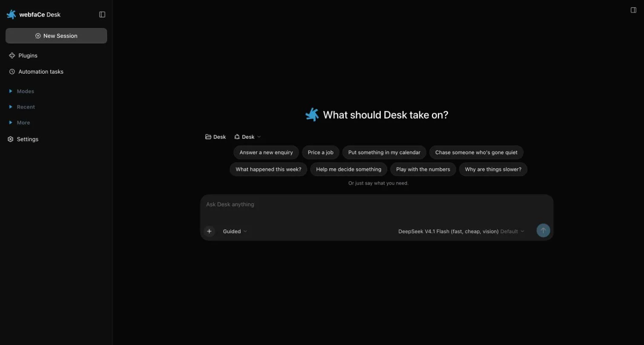Collapse the left sidebar panel icon

coord(102,14)
